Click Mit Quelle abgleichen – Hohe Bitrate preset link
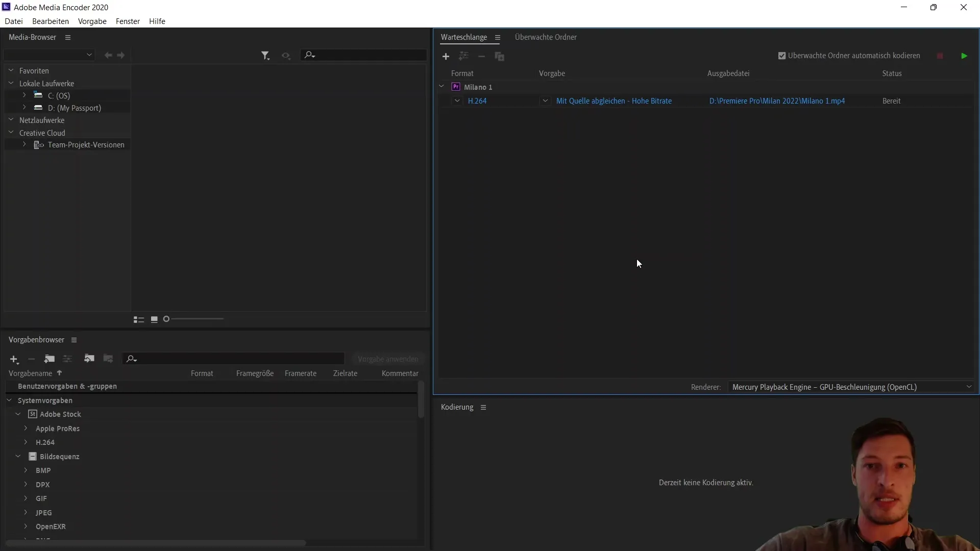This screenshot has width=980, height=551. click(x=614, y=101)
